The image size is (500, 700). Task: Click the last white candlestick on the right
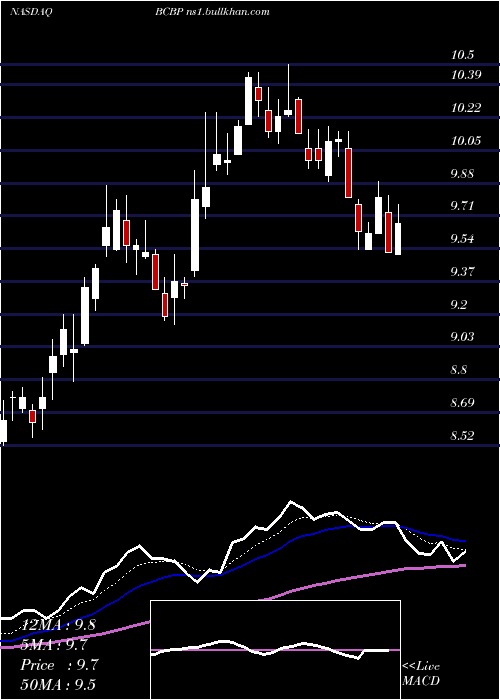(398, 239)
